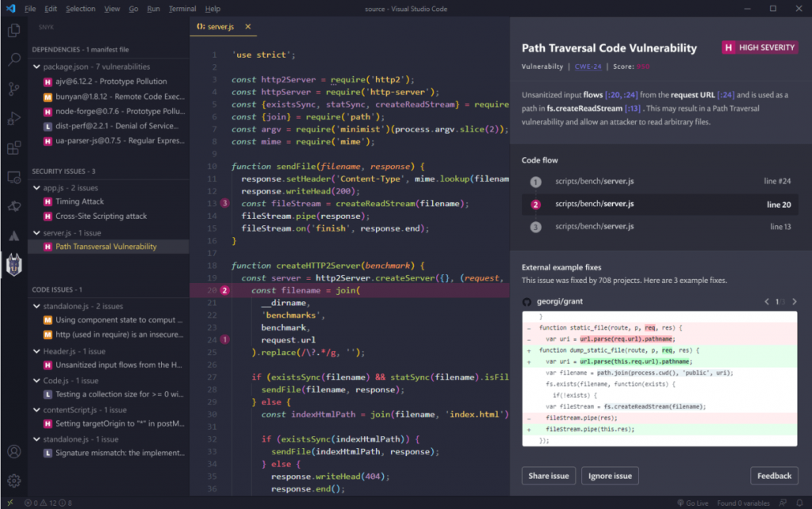Collapse standalone.js - 1 issue group

point(36,439)
